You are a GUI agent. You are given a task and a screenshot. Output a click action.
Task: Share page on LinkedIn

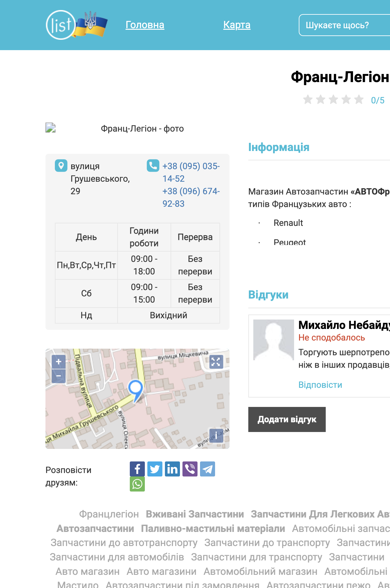click(x=172, y=469)
